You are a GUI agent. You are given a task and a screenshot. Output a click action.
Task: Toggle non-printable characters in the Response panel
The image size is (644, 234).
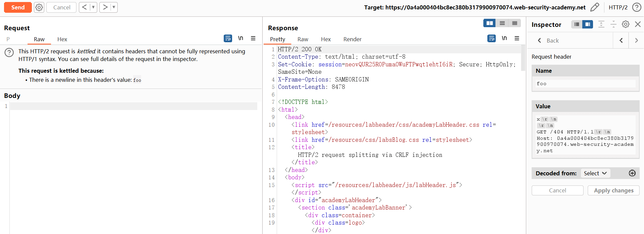(504, 39)
